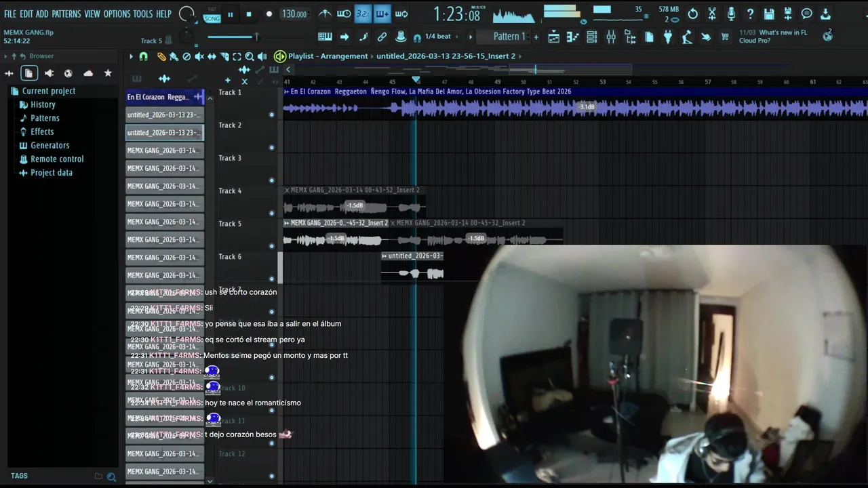Open the plugin picker plug icon
868x488 pixels.
pyautogui.click(x=668, y=37)
